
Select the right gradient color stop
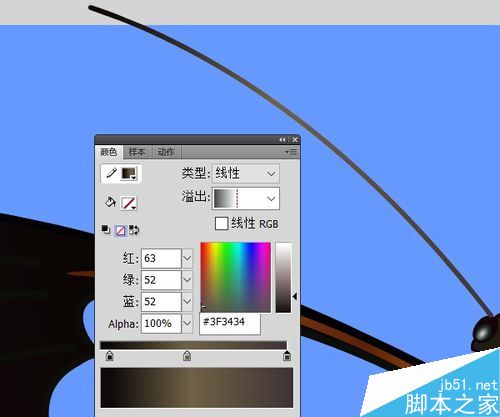point(287,356)
